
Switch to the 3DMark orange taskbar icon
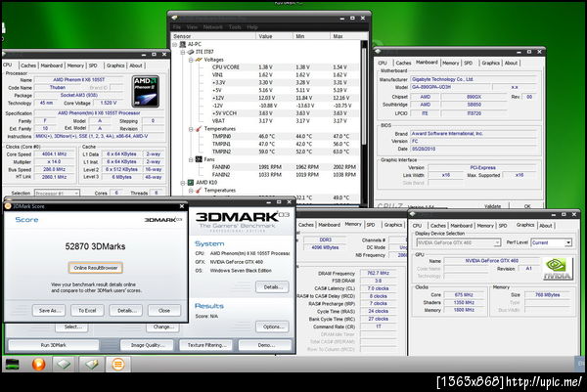coord(118,364)
